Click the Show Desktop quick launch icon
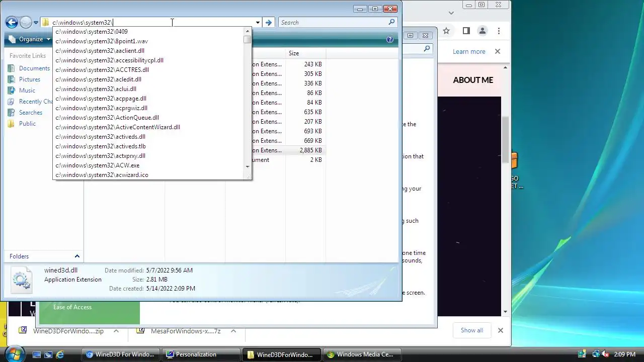The width and height of the screenshot is (644, 362). point(37,354)
